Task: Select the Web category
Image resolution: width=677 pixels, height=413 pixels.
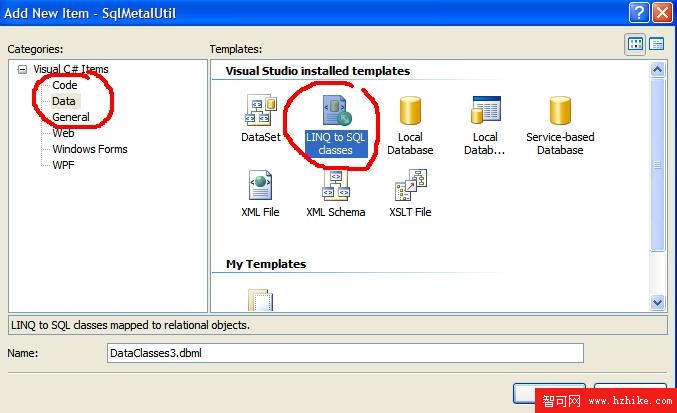Action: click(63, 133)
